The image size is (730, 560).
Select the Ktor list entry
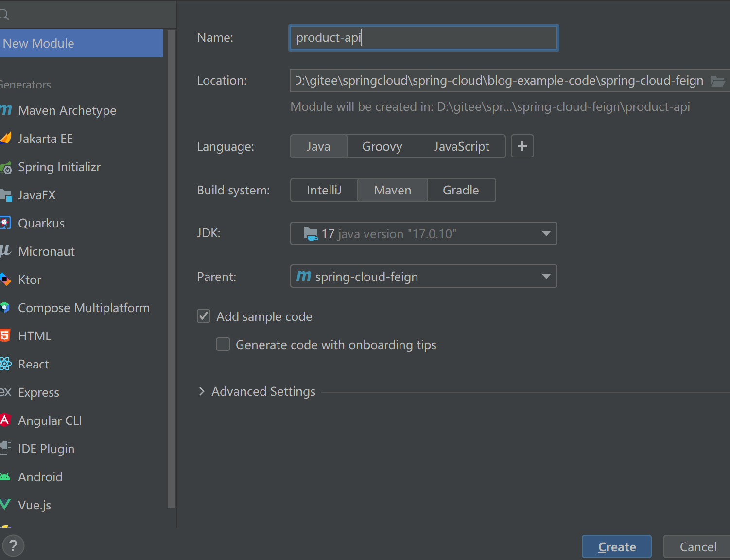tap(81, 280)
